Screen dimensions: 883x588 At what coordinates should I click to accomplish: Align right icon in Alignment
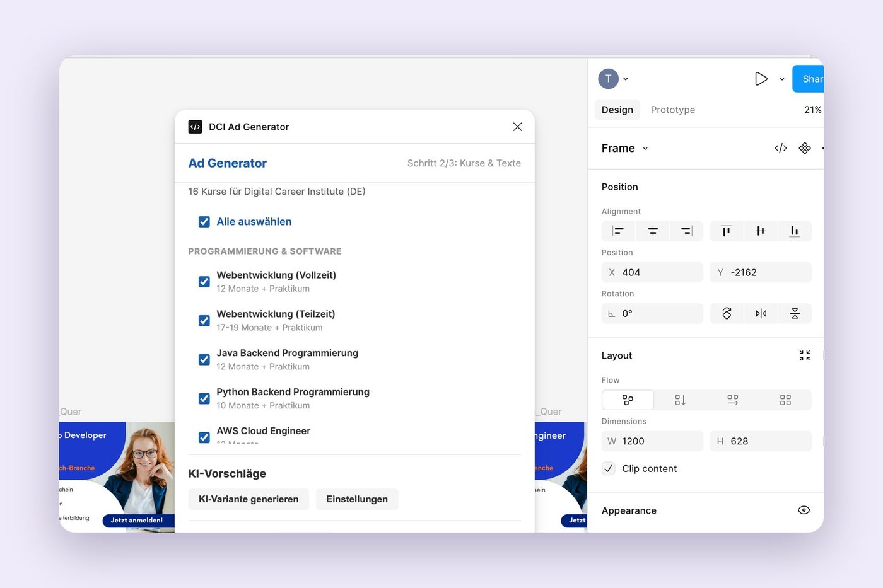coord(687,231)
